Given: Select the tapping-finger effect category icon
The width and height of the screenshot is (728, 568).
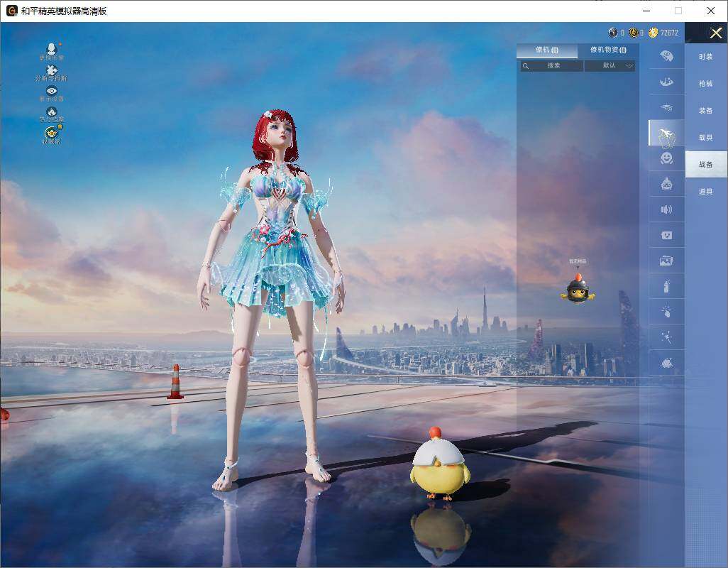Looking at the screenshot, I should click(x=667, y=312).
